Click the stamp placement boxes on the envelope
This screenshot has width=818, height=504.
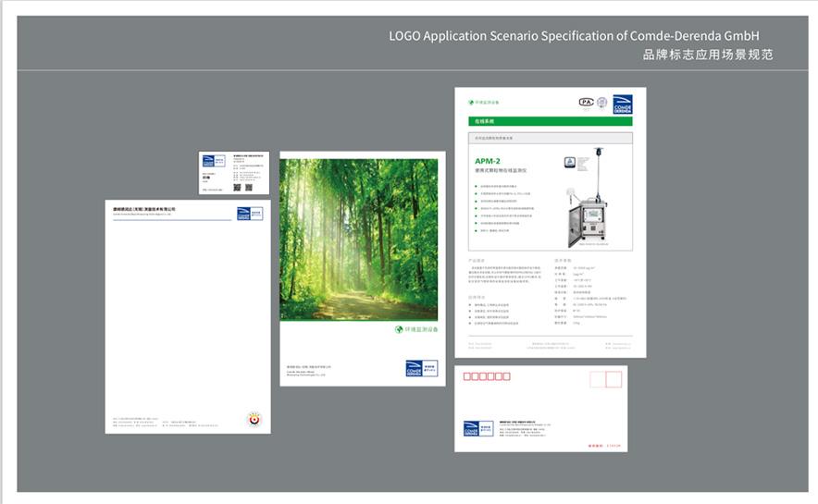[605, 379]
